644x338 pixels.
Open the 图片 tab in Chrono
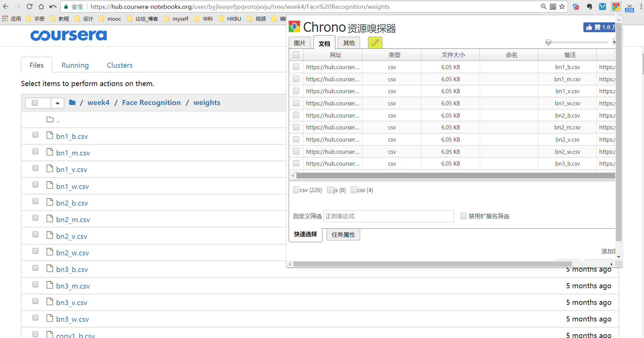[300, 43]
